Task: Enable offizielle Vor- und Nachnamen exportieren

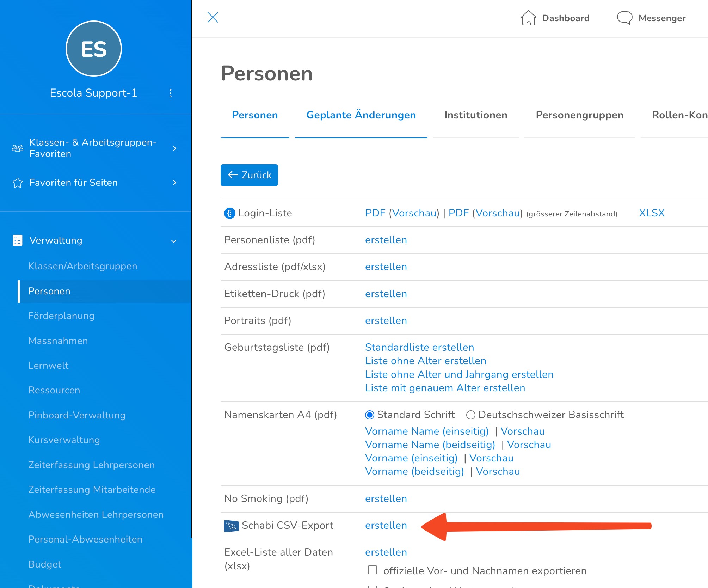Action: [373, 570]
